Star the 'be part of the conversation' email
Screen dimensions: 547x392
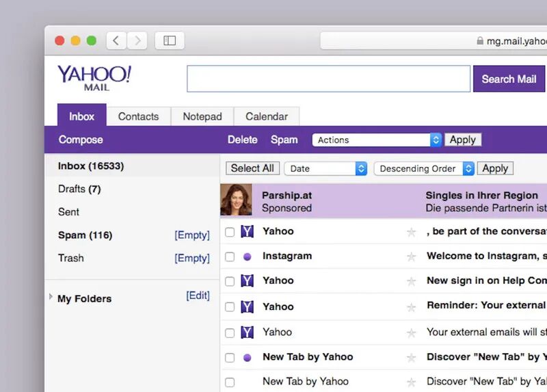tap(412, 232)
